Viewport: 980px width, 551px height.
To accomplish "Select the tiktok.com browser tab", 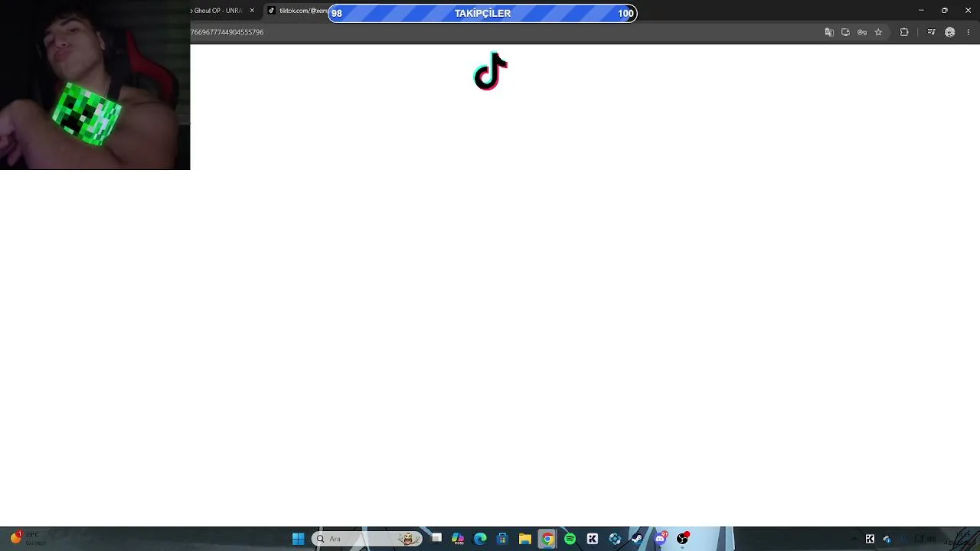I will click(x=297, y=11).
